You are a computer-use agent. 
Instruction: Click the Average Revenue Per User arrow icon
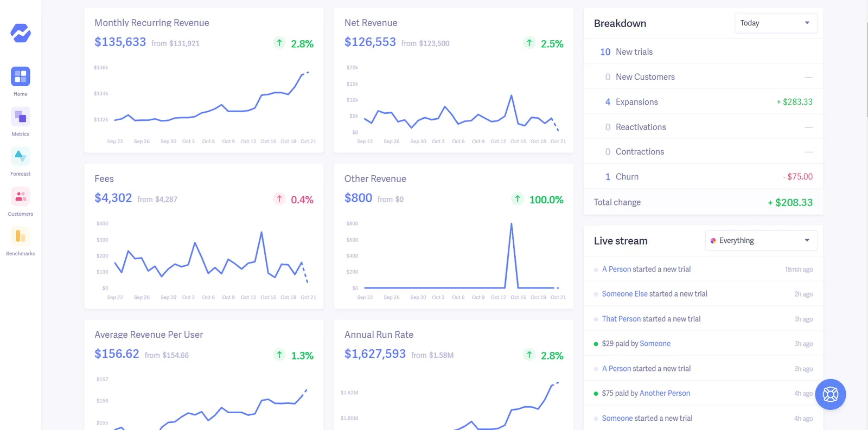tap(279, 355)
